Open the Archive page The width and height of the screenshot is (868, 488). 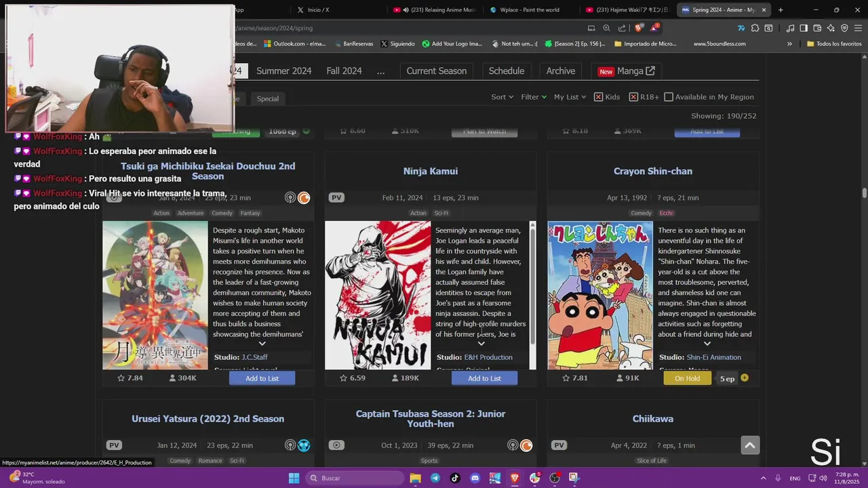point(561,70)
